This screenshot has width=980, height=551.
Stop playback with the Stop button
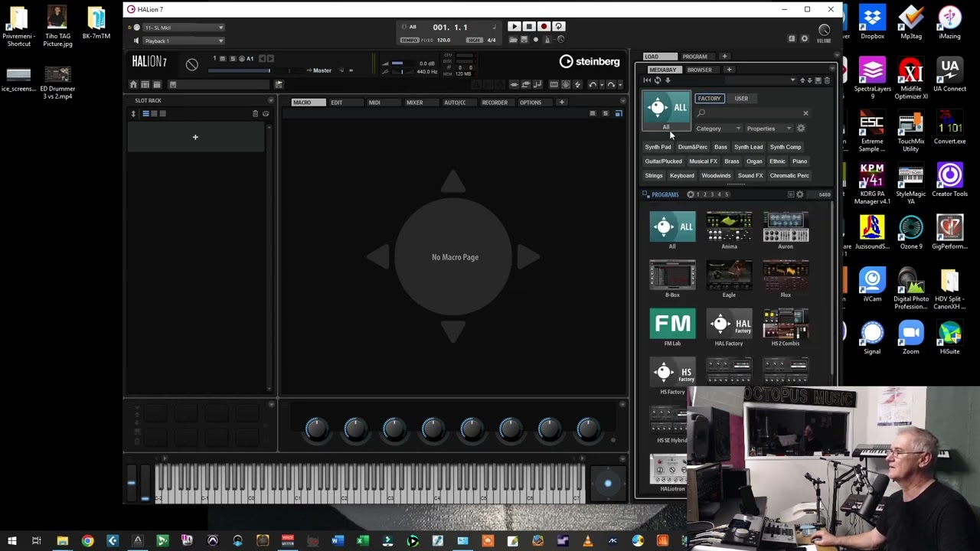pyautogui.click(x=529, y=27)
